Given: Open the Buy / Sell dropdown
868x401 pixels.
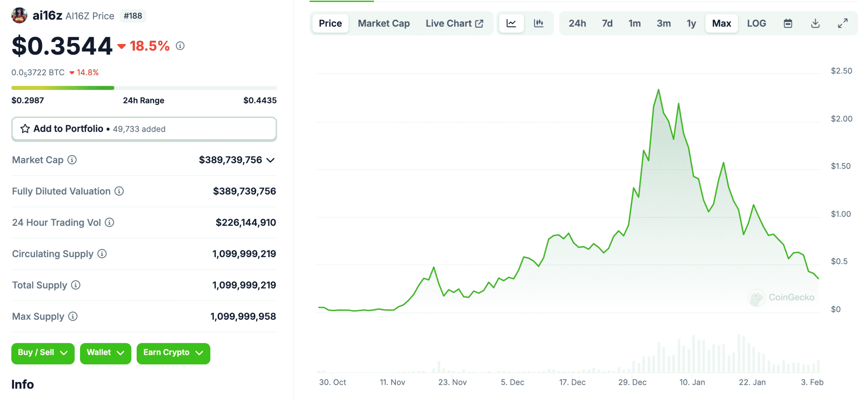Looking at the screenshot, I should [43, 353].
